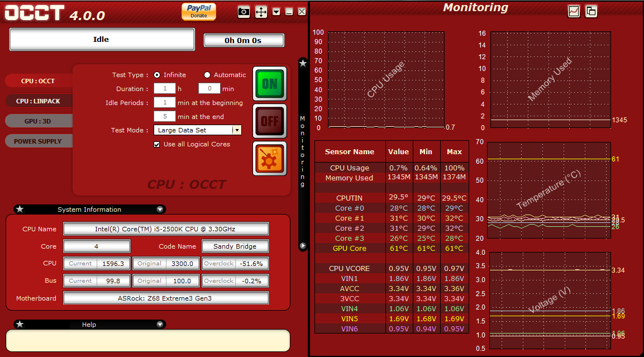
Task: Click the Core count field
Action: click(x=97, y=246)
